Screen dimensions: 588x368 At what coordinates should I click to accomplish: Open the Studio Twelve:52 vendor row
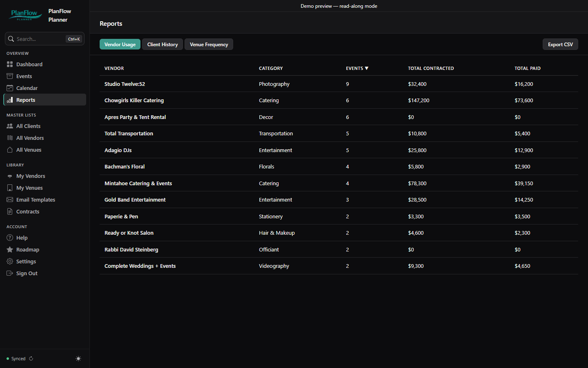339,84
